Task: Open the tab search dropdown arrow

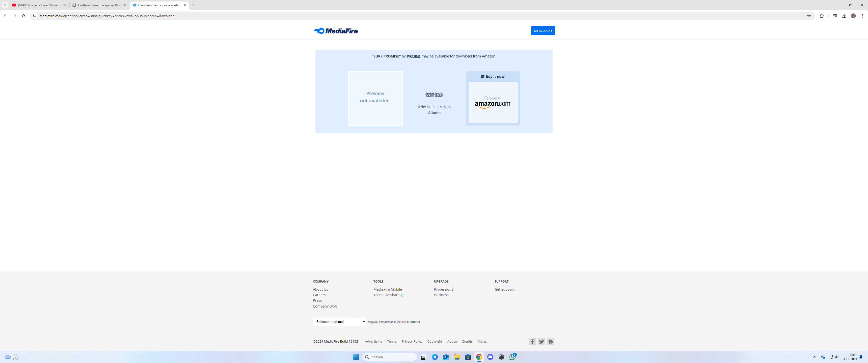Action: 5,5
